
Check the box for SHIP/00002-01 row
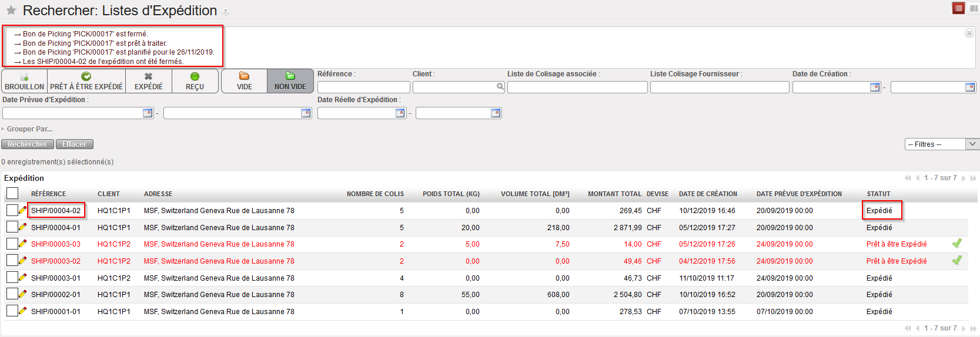click(12, 294)
